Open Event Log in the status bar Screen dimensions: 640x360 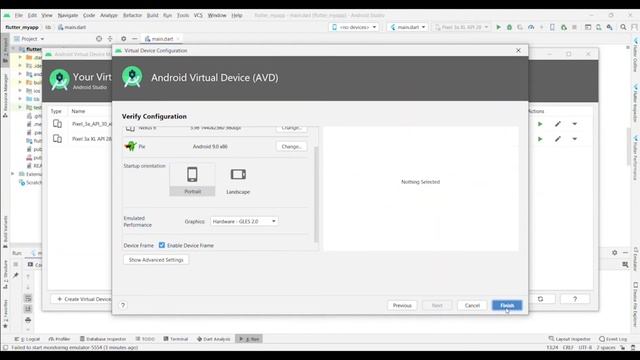click(x=613, y=339)
